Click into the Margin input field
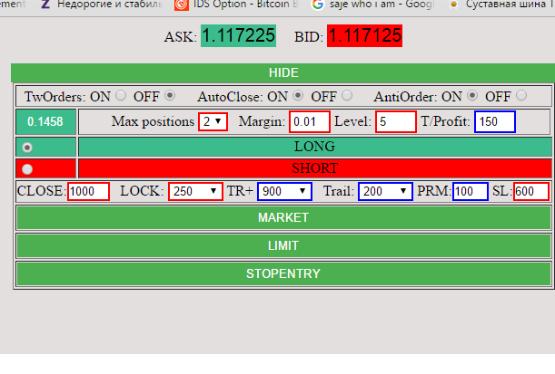 (309, 122)
